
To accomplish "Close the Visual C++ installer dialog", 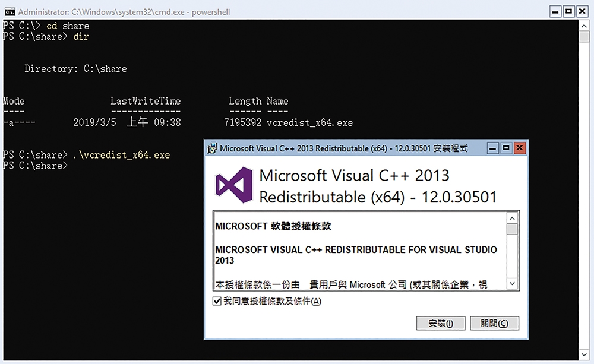I will point(520,148).
